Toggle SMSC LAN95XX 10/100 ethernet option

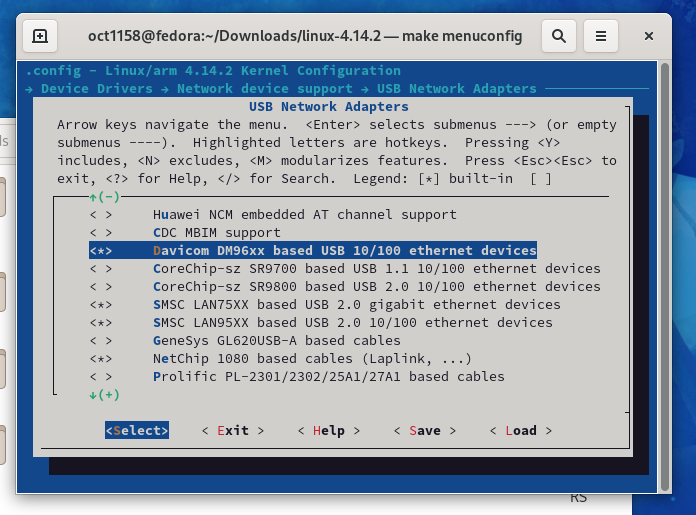(x=101, y=323)
